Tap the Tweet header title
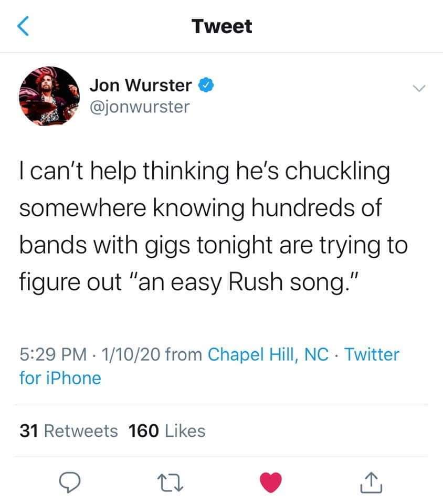Image resolution: width=443 pixels, height=504 pixels. pos(221,26)
